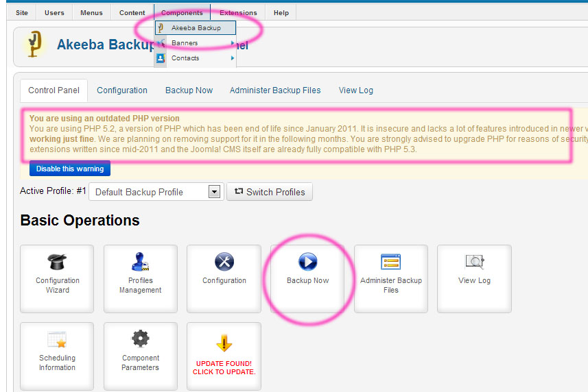Image resolution: width=588 pixels, height=392 pixels.
Task: Switch to the View Log tab
Action: (356, 90)
